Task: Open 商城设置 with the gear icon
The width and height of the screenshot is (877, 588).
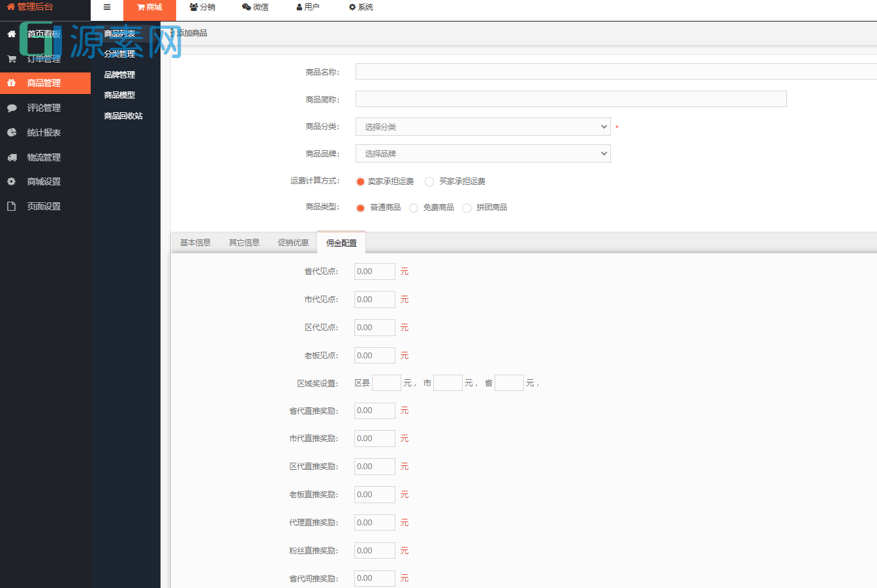Action: (x=10, y=181)
